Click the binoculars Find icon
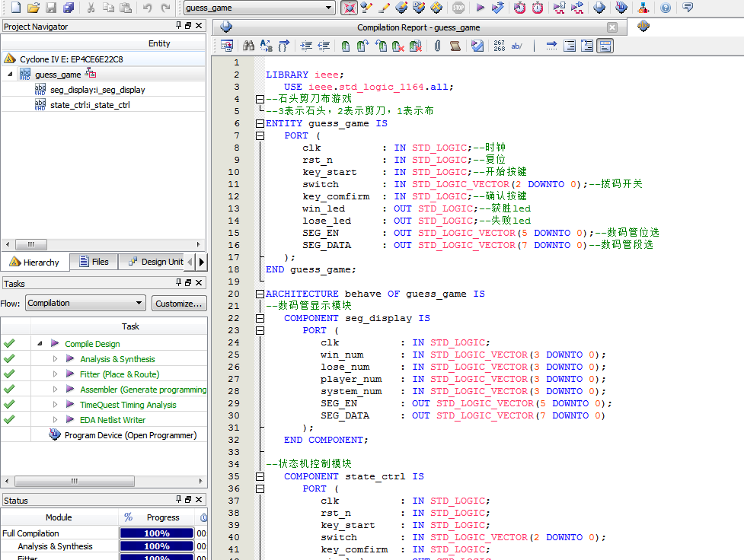 pos(248,46)
